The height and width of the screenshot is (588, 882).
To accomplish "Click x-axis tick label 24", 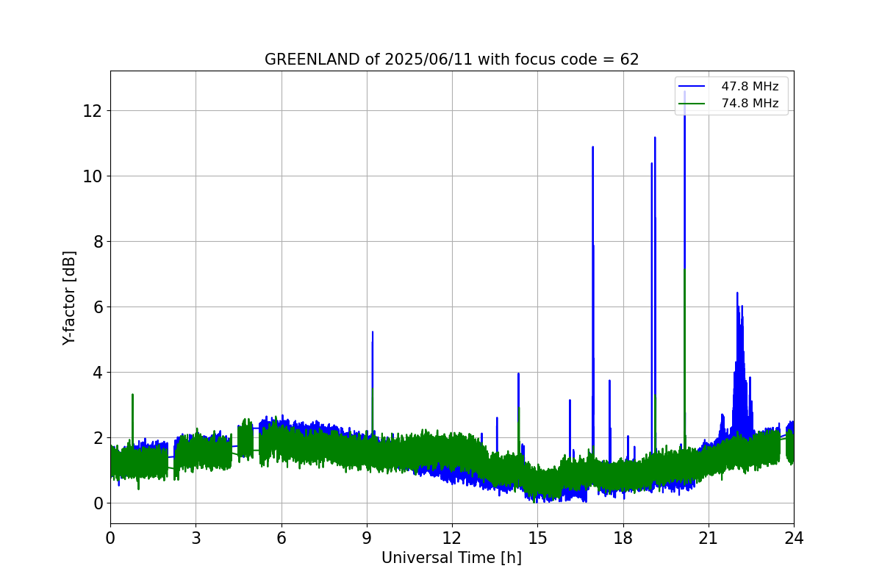I will (794, 537).
